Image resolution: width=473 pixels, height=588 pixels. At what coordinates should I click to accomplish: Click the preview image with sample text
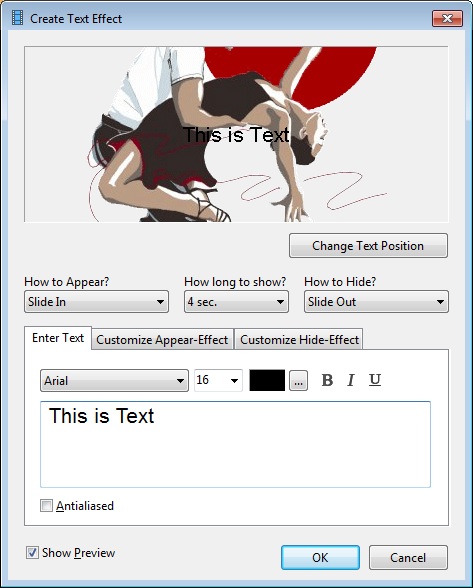pos(236,134)
